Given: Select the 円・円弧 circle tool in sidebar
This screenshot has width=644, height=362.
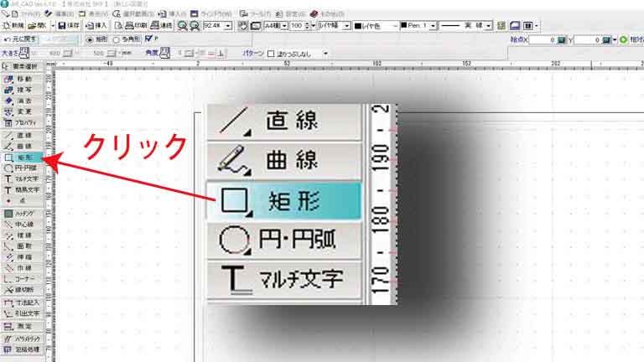Looking at the screenshot, I should click(x=22, y=168).
